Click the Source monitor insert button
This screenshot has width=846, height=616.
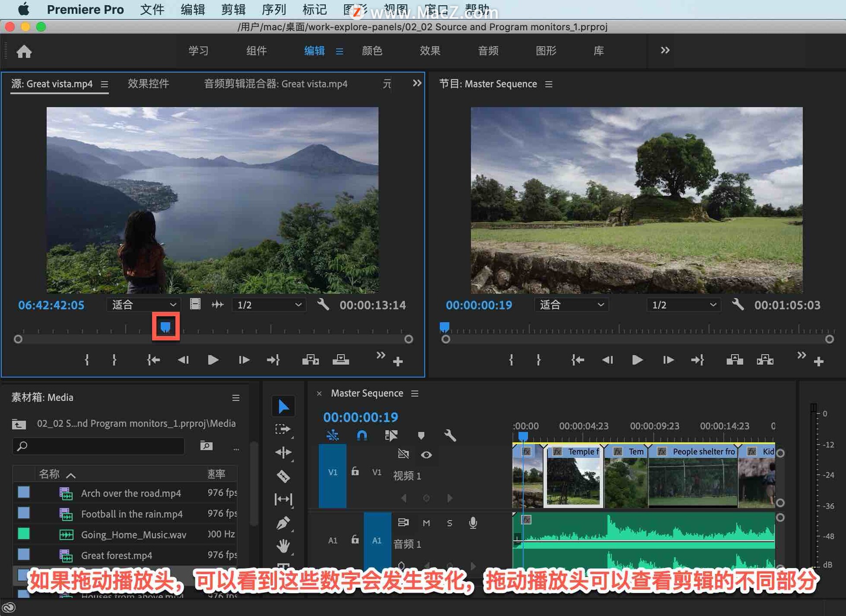(x=311, y=360)
